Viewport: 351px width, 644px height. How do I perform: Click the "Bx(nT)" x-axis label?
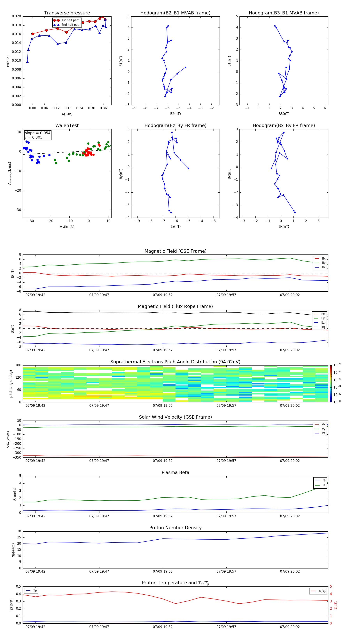pyautogui.click(x=284, y=227)
